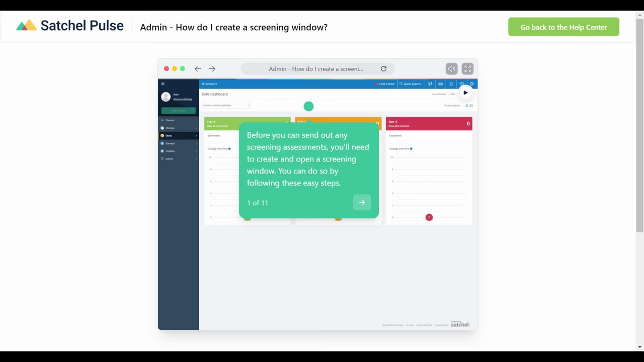This screenshot has width=644, height=362.
Task: Click the logout icon in top bar
Action: point(472,84)
